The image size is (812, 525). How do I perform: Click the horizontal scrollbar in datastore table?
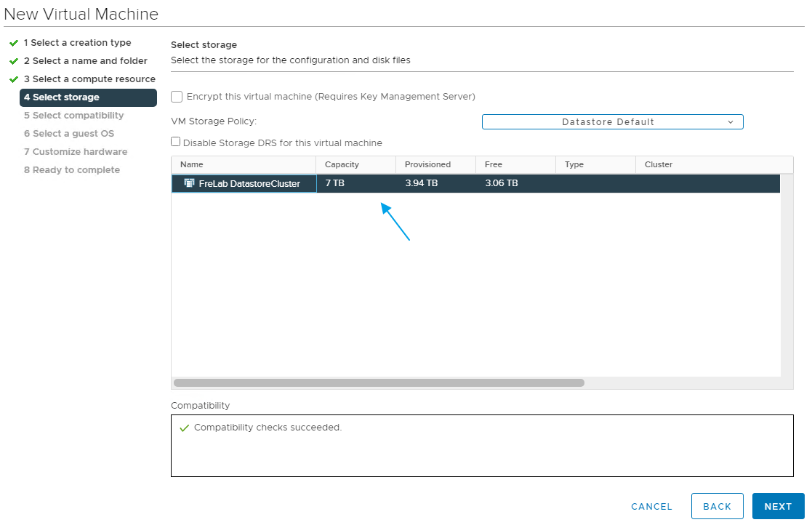point(378,382)
